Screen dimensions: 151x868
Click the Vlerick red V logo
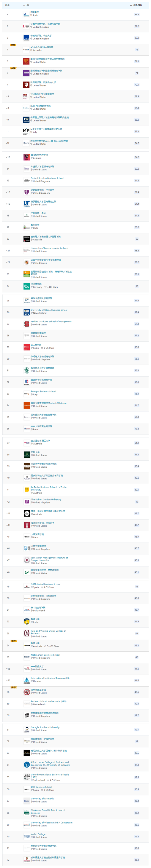click(x=26, y=157)
